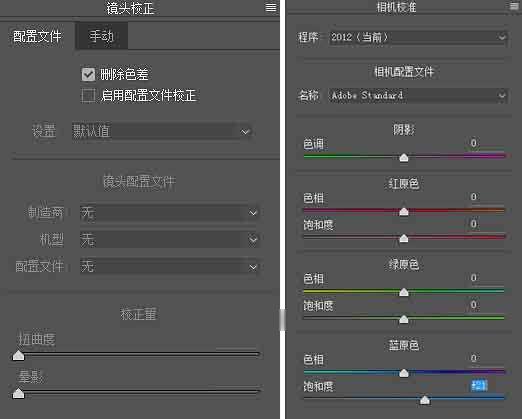This screenshot has width=522, height=419.
Task: Switch to the 手动 tab
Action: click(x=101, y=36)
